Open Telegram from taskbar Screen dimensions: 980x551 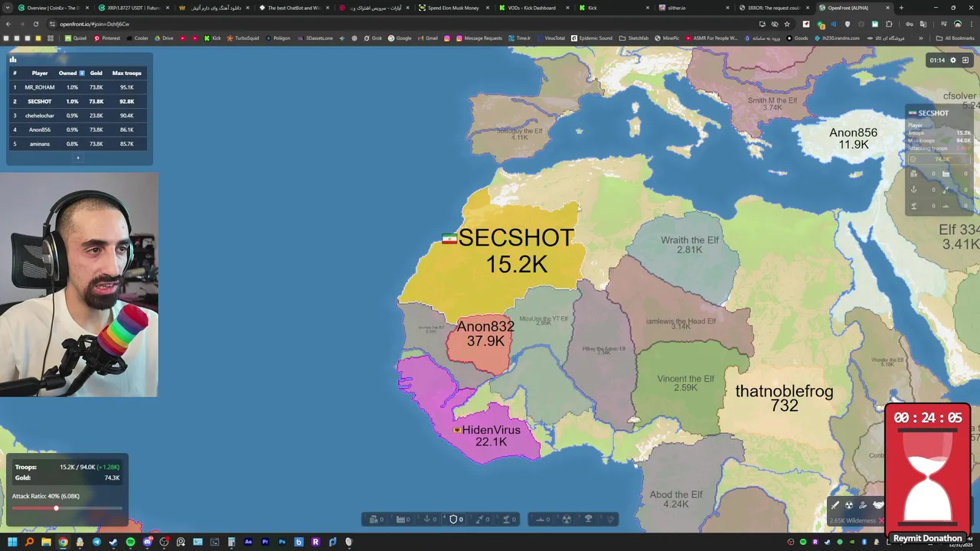96,542
